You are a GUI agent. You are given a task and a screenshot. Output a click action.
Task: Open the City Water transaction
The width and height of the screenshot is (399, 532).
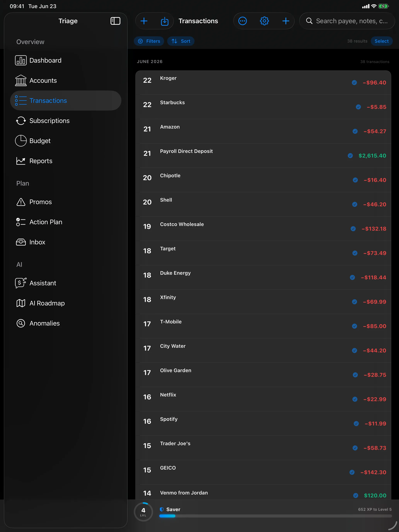(x=263, y=350)
